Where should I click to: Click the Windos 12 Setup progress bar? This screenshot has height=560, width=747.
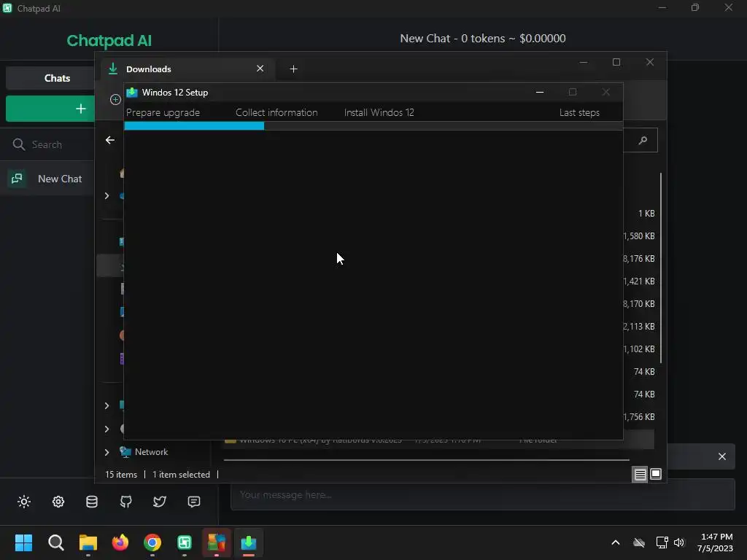(x=373, y=125)
